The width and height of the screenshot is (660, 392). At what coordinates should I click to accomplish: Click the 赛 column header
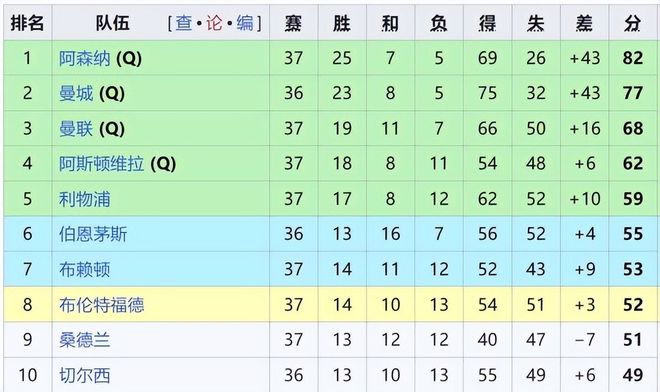[x=293, y=23]
